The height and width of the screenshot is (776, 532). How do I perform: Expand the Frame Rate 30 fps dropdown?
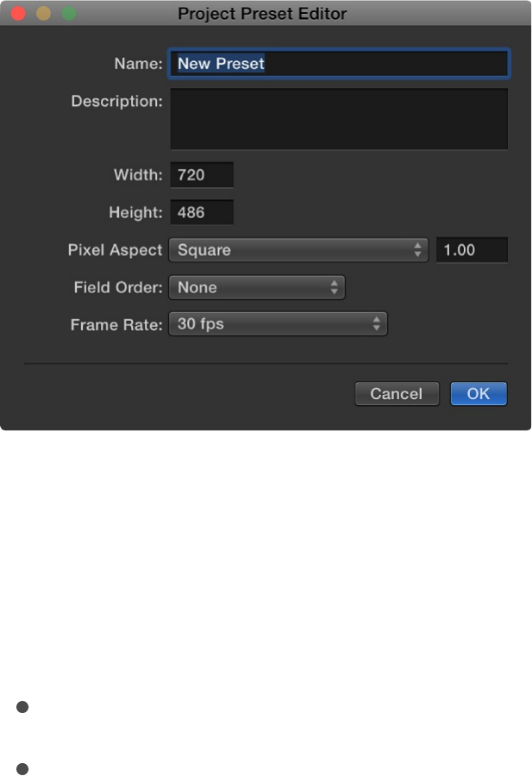click(x=277, y=324)
